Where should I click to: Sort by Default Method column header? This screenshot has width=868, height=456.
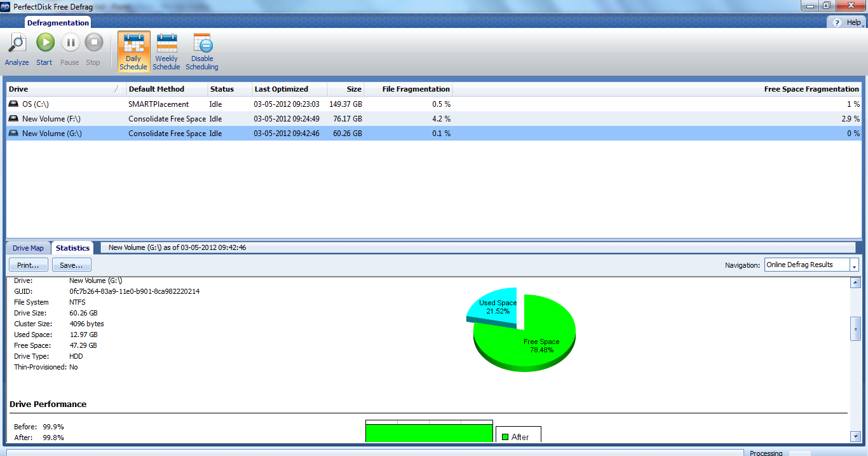(167, 89)
